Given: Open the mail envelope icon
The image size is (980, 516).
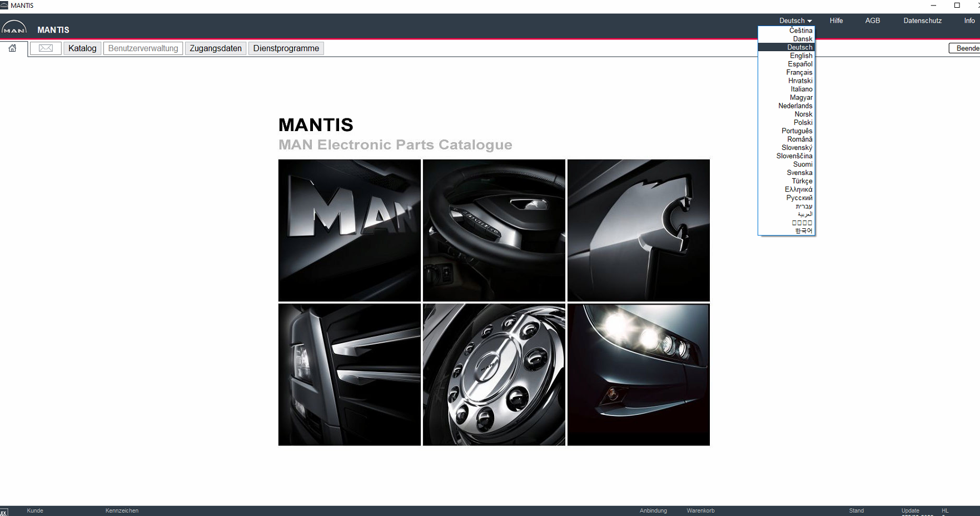Looking at the screenshot, I should click(45, 48).
